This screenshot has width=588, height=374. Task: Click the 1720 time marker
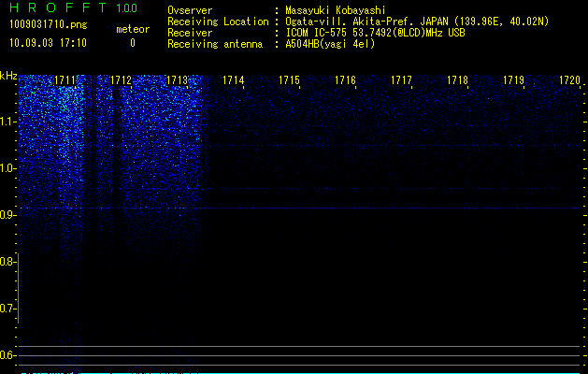569,80
